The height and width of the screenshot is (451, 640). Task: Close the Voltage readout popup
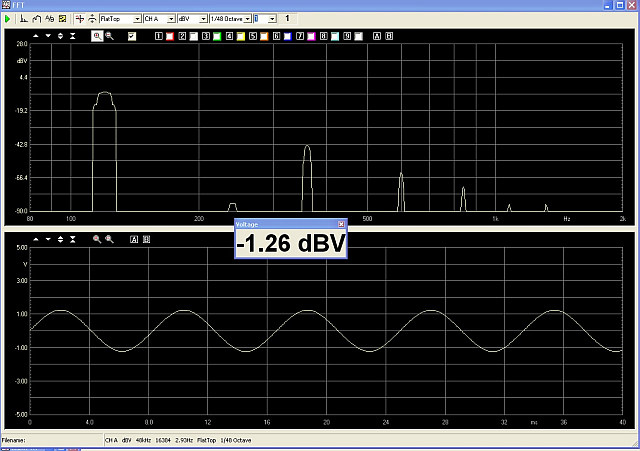[x=341, y=224]
